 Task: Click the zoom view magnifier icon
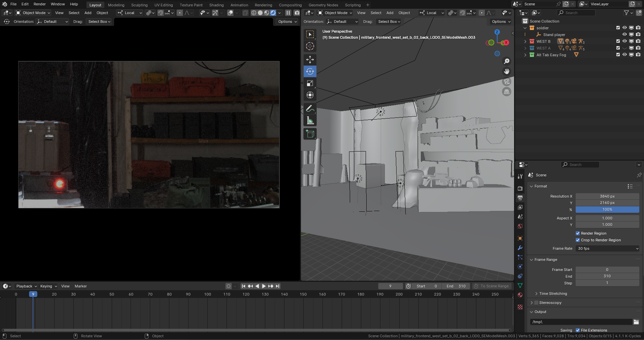coord(507,61)
